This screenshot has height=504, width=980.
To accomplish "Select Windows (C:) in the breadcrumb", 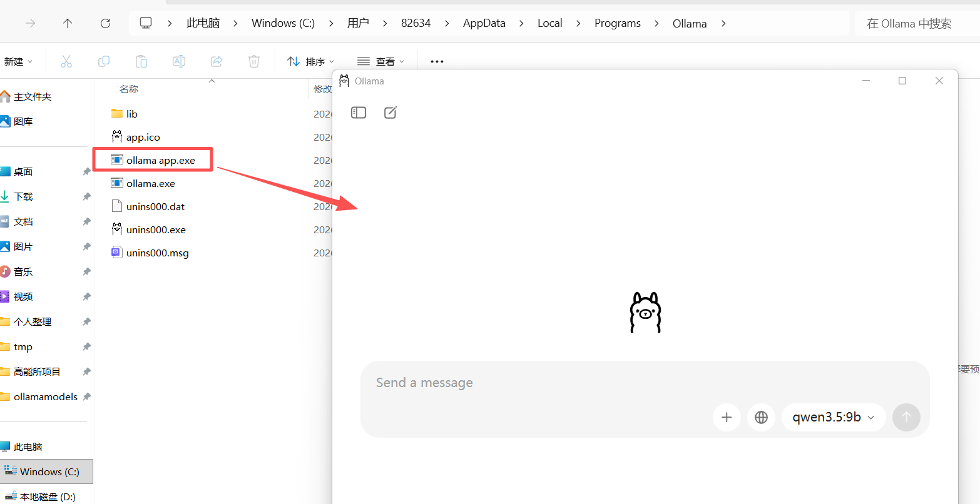I will click(283, 23).
